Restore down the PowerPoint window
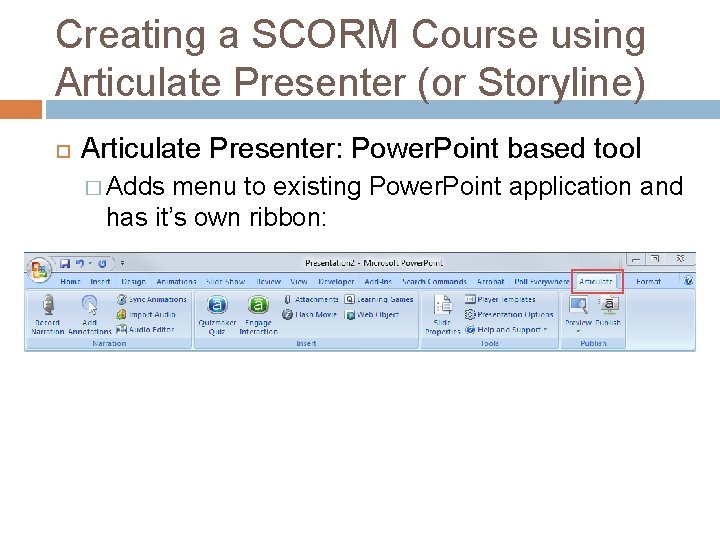Image resolution: width=720 pixels, height=540 pixels. click(x=655, y=259)
